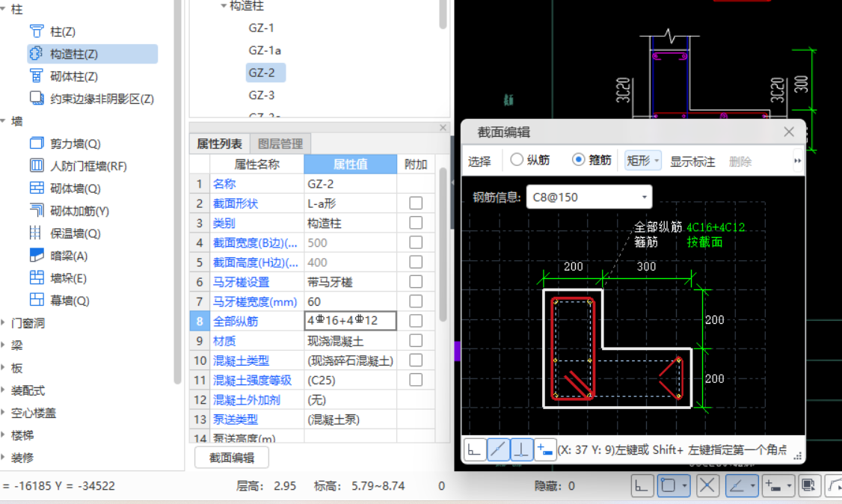
Task: Expand the 装配式 category
Action: click(3, 390)
